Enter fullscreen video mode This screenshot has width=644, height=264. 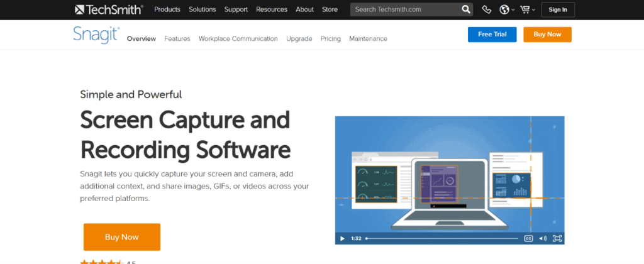557,238
